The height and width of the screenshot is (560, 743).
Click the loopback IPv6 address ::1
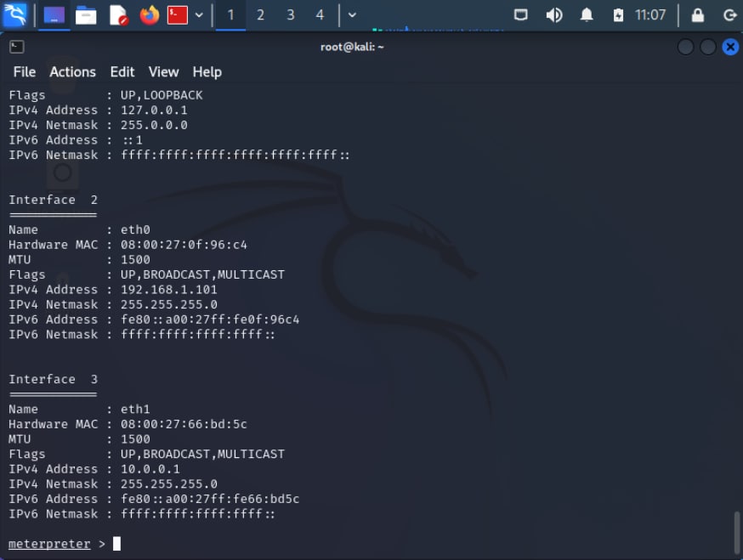coord(133,140)
